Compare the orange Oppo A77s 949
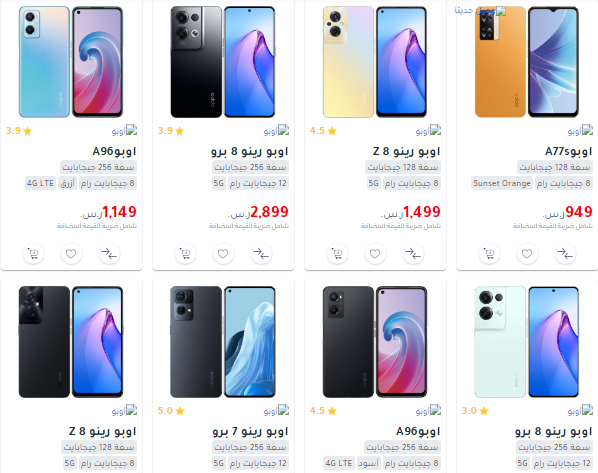 [x=565, y=254]
